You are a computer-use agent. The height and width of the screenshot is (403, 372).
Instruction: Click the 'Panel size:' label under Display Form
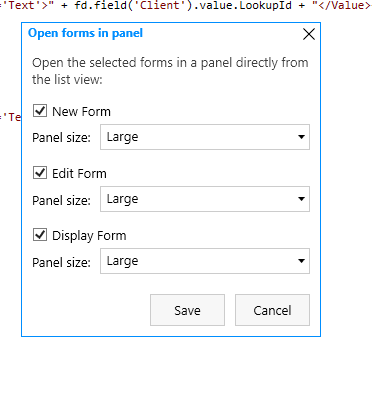(61, 263)
